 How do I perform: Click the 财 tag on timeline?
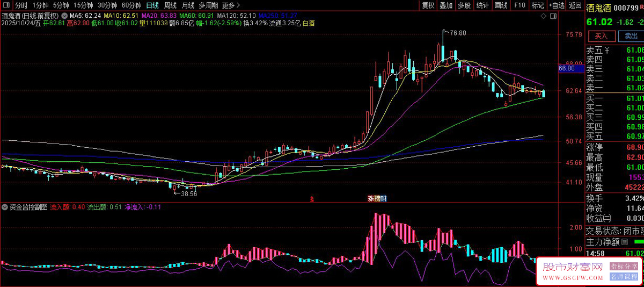pyautogui.click(x=383, y=198)
